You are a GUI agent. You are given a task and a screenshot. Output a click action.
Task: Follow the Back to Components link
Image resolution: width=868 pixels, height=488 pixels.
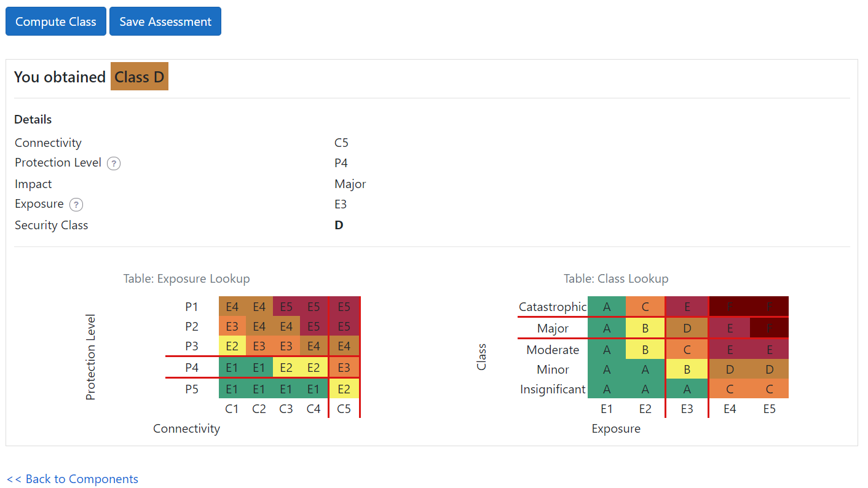coord(73,479)
